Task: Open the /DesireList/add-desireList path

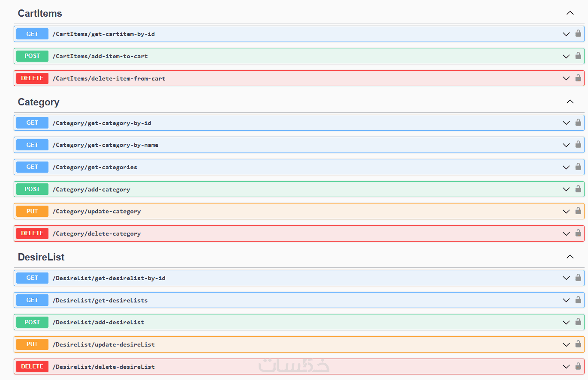Action: 98,323
